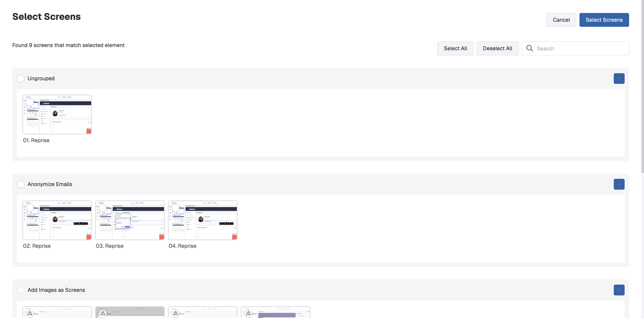The width and height of the screenshot is (644, 318).
Task: Confirm with the blue Select Screens button
Action: tap(604, 20)
